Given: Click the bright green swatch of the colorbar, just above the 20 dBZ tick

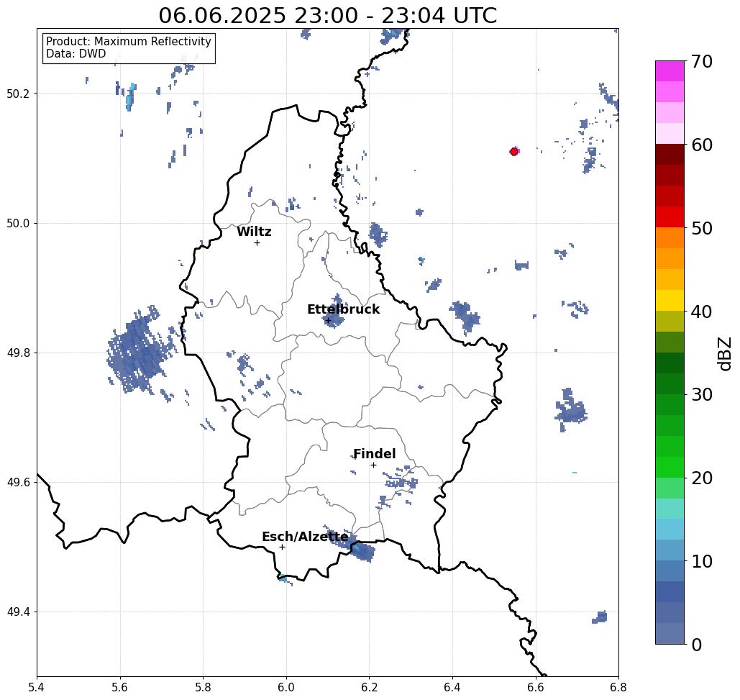Looking at the screenshot, I should pyautogui.click(x=670, y=467).
